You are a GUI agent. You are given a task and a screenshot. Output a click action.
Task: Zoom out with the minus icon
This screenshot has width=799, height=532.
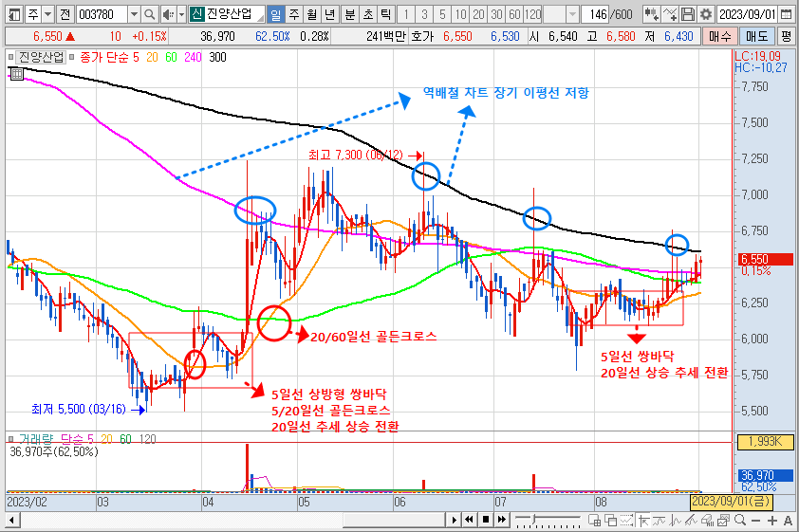click(x=755, y=521)
